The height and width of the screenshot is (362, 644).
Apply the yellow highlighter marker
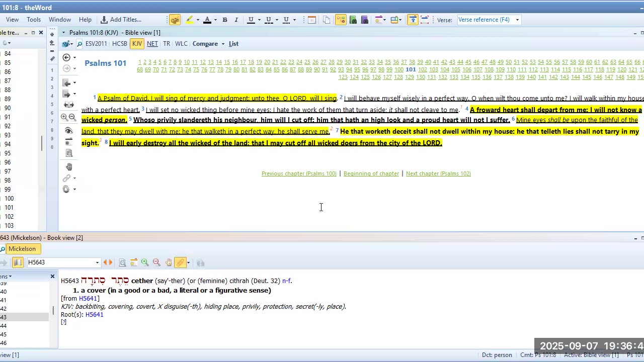click(x=189, y=20)
